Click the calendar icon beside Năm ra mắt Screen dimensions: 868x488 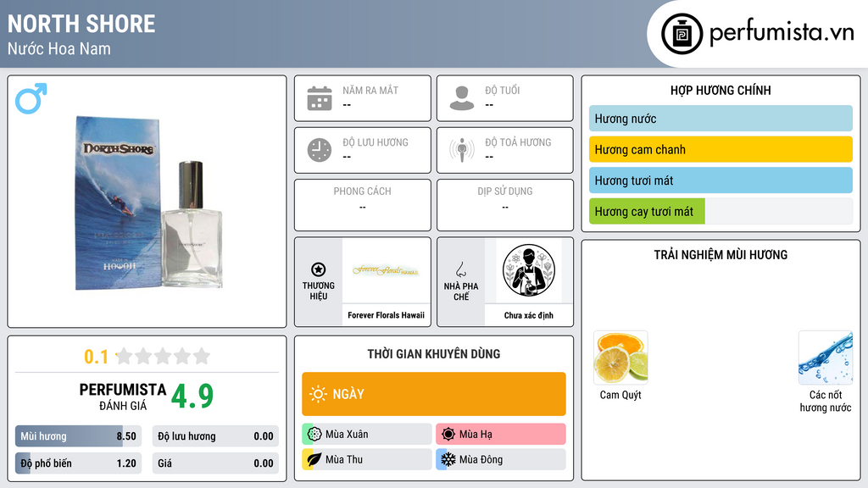[x=320, y=98]
